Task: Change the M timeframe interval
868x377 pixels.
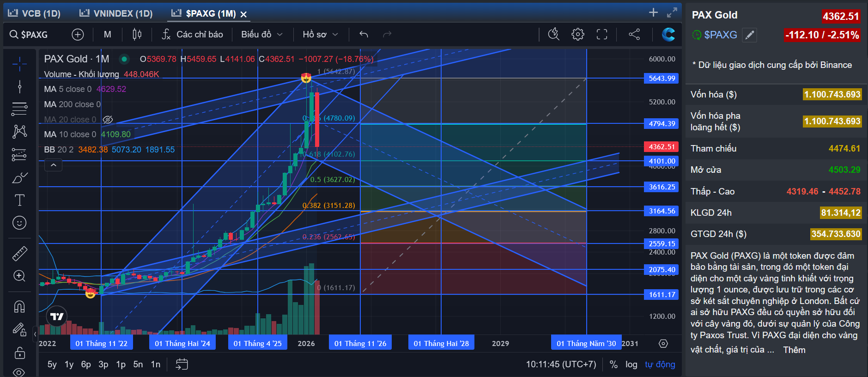Action: pos(107,34)
